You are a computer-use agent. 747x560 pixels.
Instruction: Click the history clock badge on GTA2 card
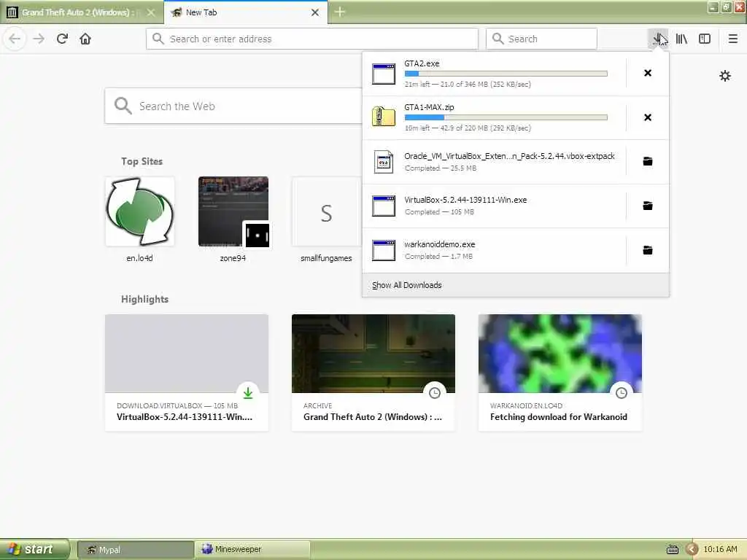(x=435, y=393)
